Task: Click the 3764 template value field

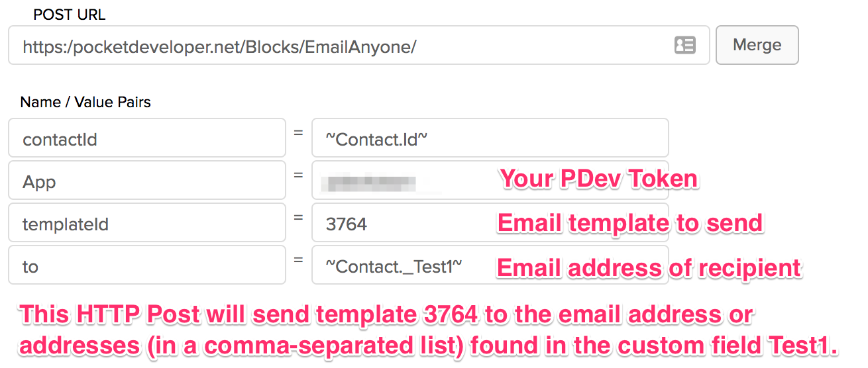Action: click(x=490, y=222)
